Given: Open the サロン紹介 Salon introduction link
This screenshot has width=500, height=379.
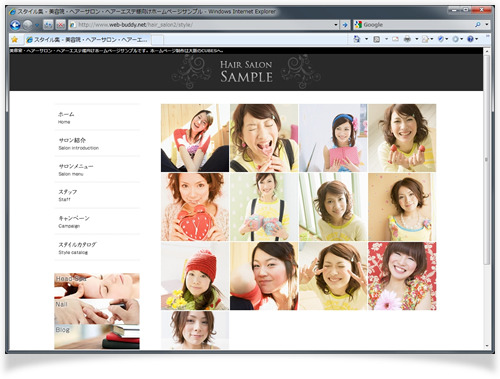Looking at the screenshot, I should (x=79, y=143).
